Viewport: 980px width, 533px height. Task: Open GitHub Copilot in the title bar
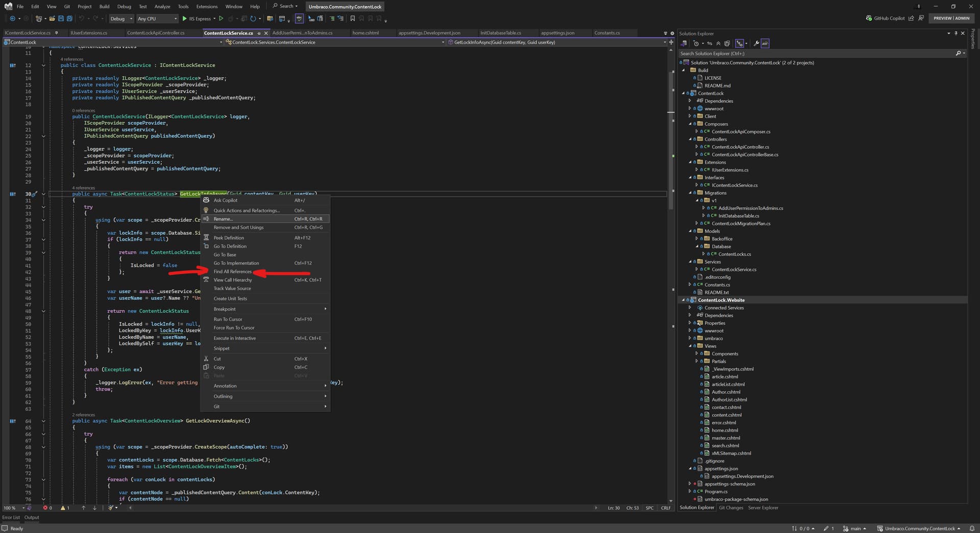(x=885, y=18)
